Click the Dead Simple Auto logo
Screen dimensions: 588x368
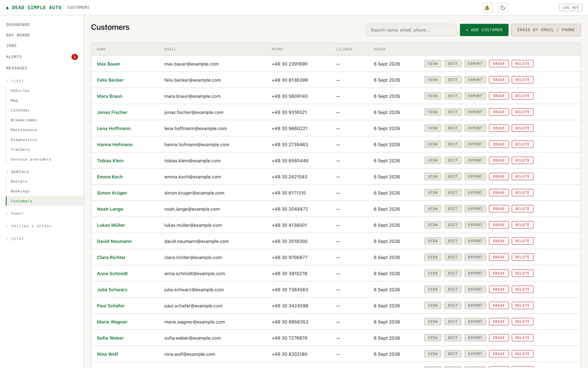pyautogui.click(x=34, y=8)
